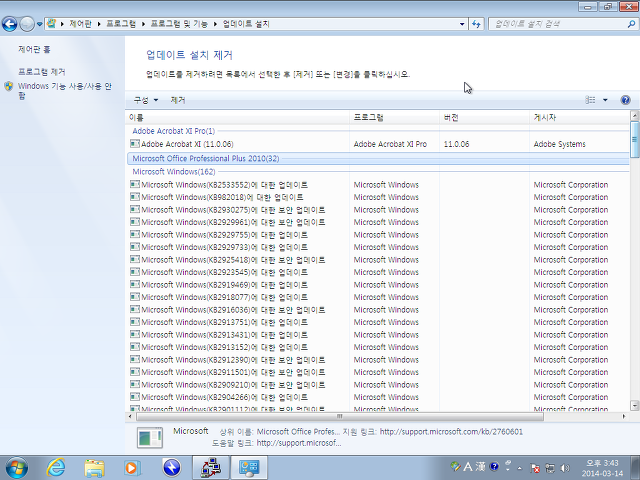Select update KB2918077 row
This screenshot has height=480, width=640.
[x=378, y=297]
